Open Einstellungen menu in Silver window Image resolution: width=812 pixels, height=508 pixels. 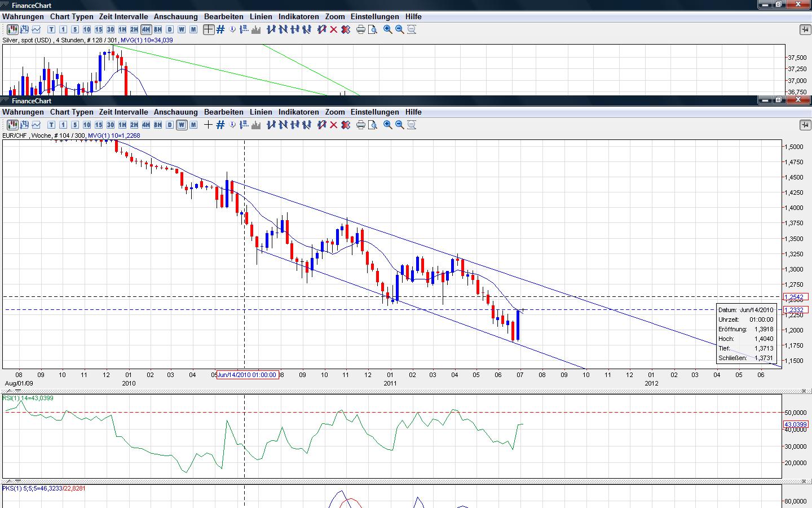pos(375,16)
